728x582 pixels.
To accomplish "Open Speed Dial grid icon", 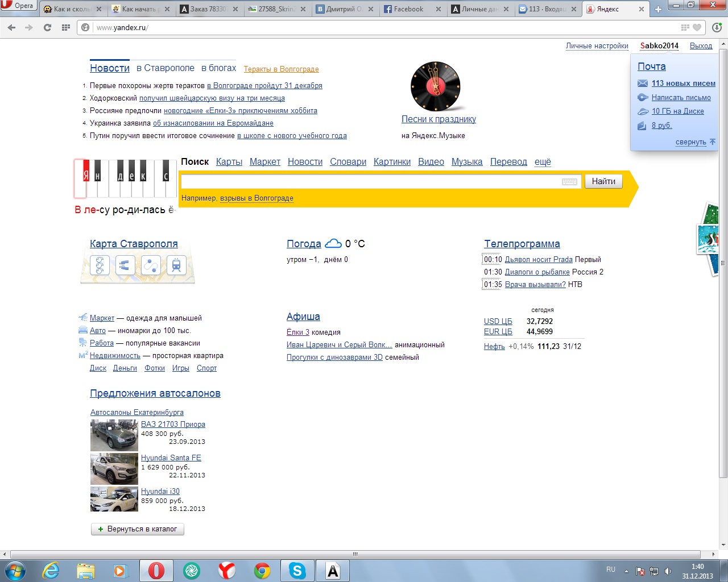I will click(65, 27).
